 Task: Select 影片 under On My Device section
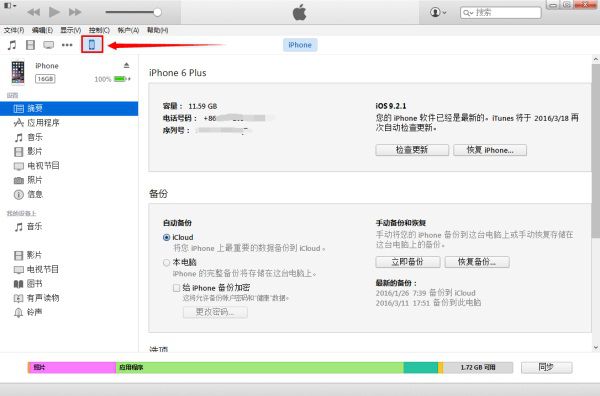(x=69, y=255)
